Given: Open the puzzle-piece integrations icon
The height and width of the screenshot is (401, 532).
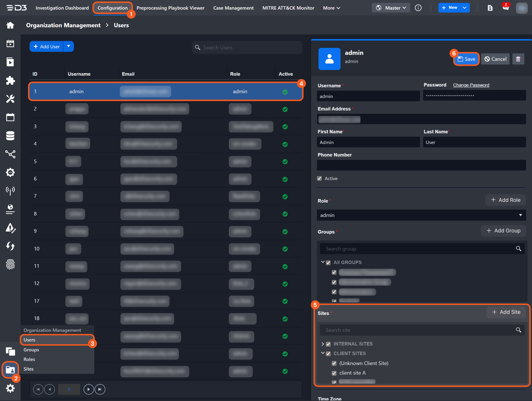Looking at the screenshot, I should 10,80.
